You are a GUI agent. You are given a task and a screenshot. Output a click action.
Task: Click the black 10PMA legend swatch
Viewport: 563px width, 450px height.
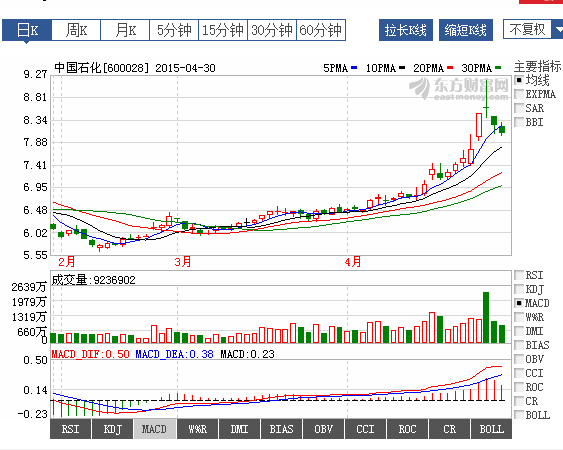402,68
